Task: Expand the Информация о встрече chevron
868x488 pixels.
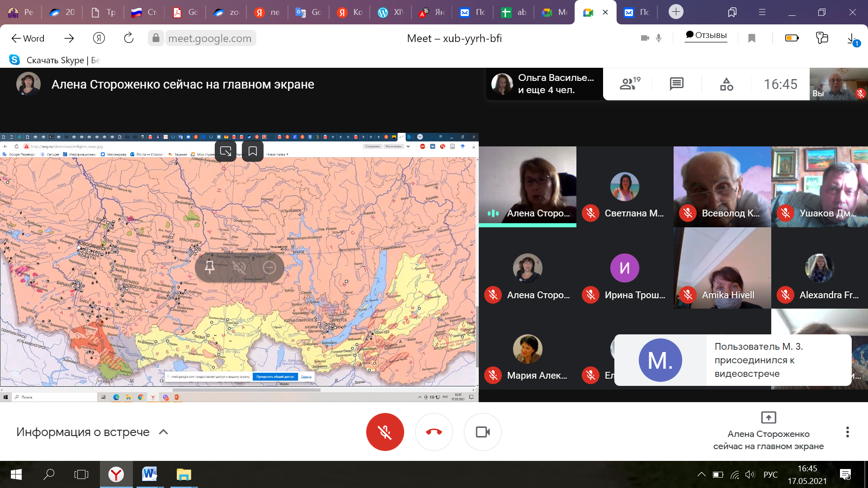Action: pos(164,432)
